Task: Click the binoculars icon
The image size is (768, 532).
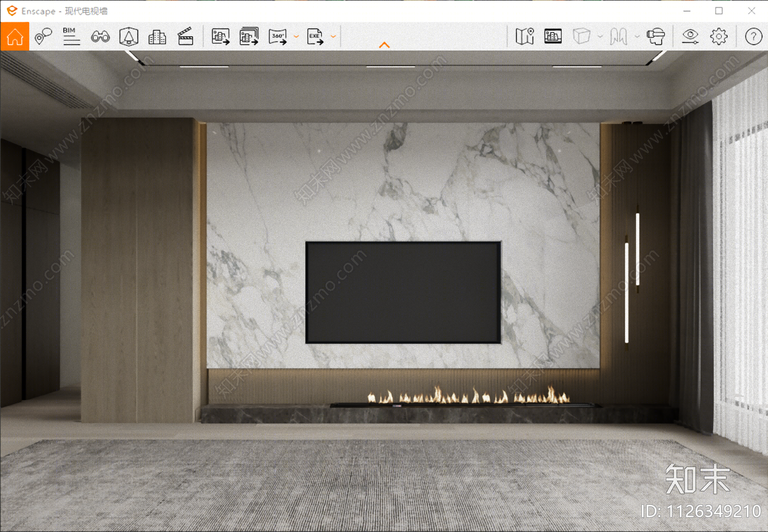Action: [100, 37]
